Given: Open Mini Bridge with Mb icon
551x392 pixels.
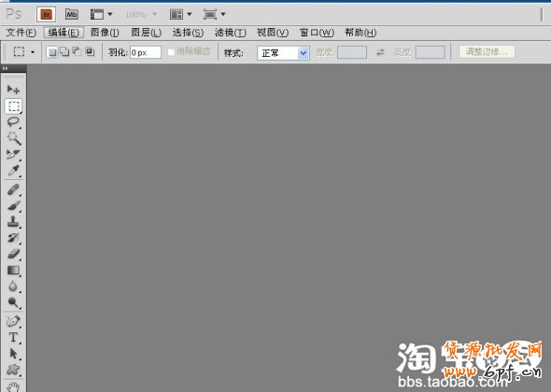Looking at the screenshot, I should (x=72, y=14).
